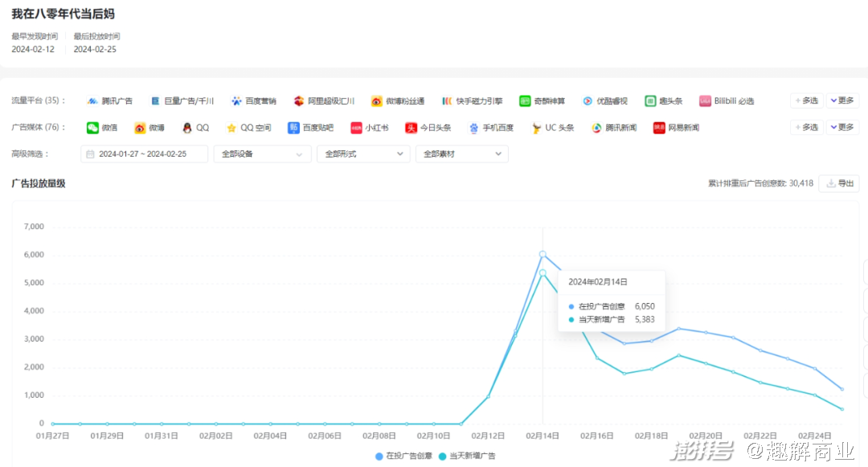Enable 多选 for traffic platforms

[x=806, y=101]
